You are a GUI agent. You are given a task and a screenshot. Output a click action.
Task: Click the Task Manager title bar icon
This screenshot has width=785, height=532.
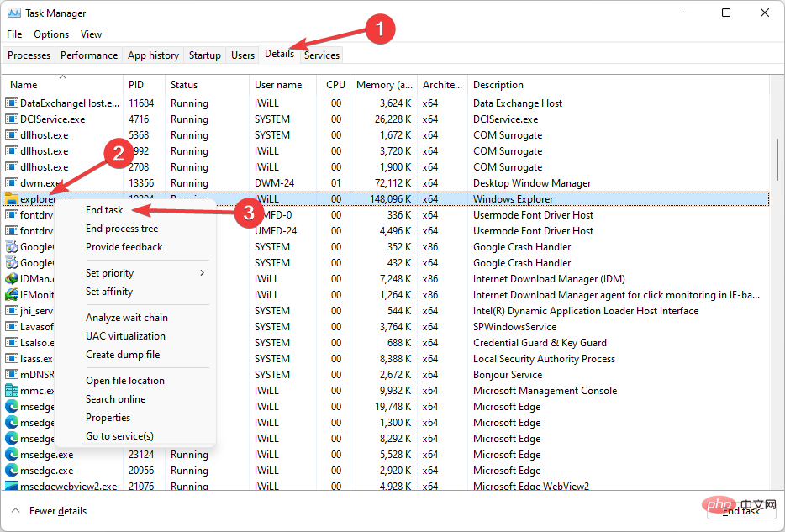pyautogui.click(x=14, y=13)
